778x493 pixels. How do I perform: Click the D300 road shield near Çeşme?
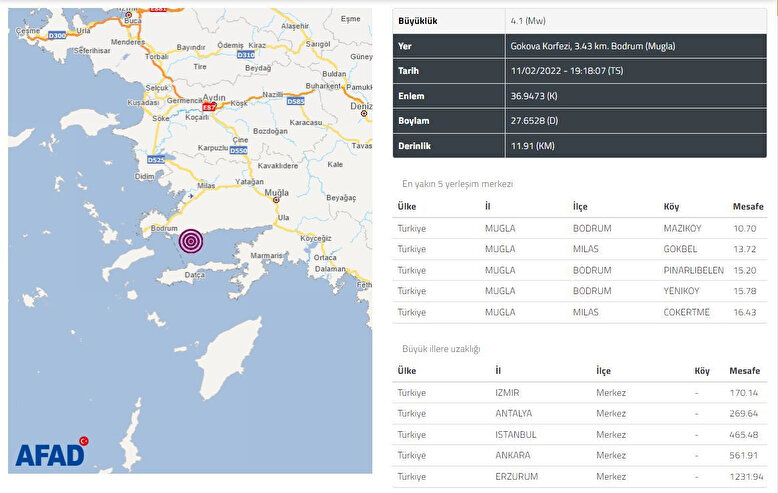[x=57, y=36]
